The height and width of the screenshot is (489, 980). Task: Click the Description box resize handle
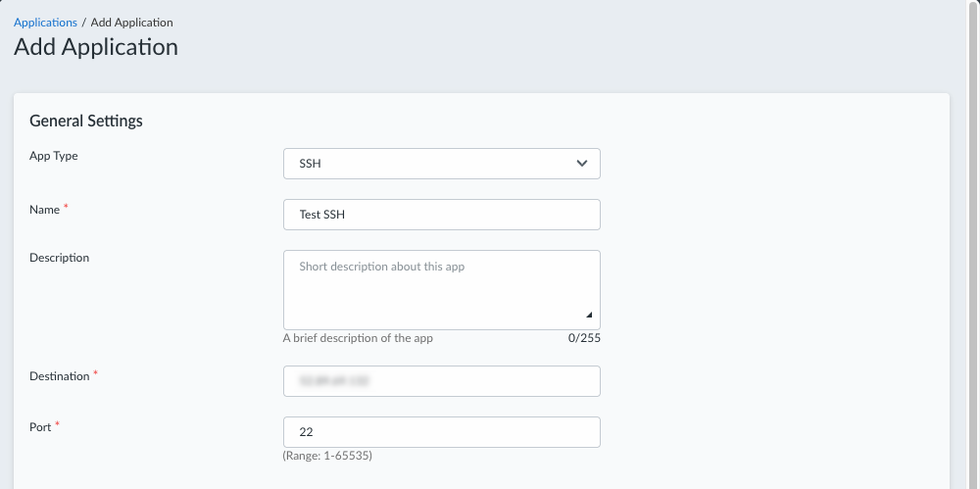pos(590,315)
